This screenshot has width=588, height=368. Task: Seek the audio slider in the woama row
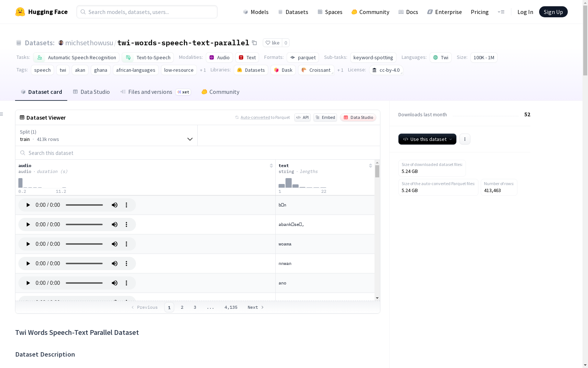tap(84, 244)
